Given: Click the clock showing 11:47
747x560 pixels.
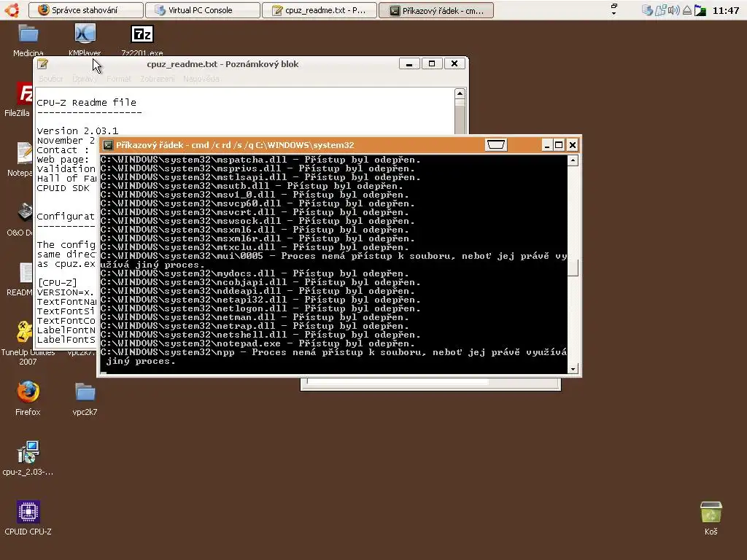Looking at the screenshot, I should tap(726, 10).
